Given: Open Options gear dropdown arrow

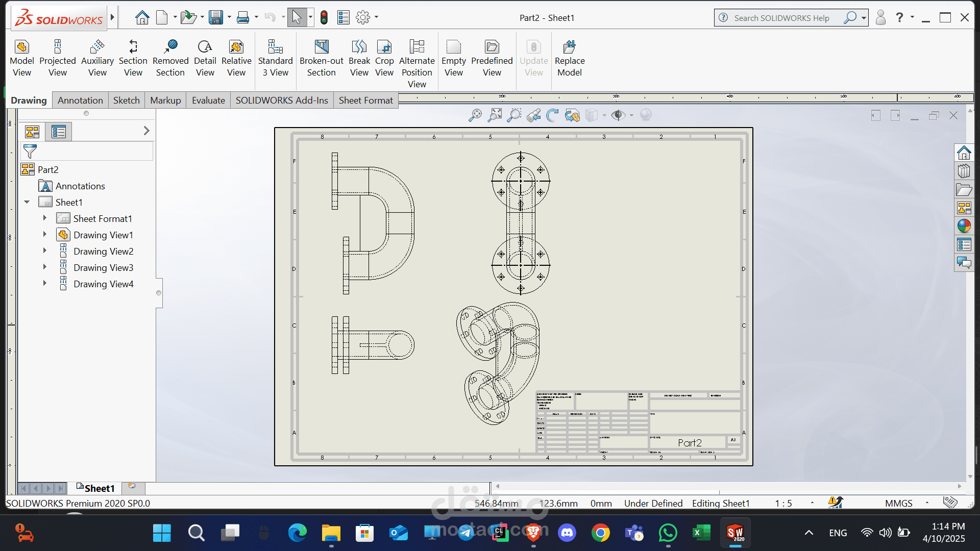Looking at the screenshot, I should (x=377, y=17).
